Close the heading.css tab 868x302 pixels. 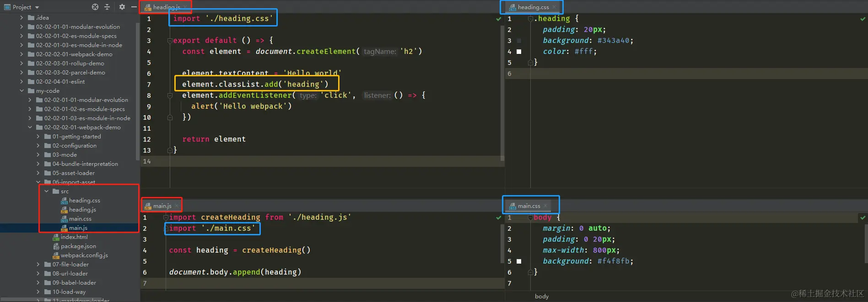[x=554, y=7]
